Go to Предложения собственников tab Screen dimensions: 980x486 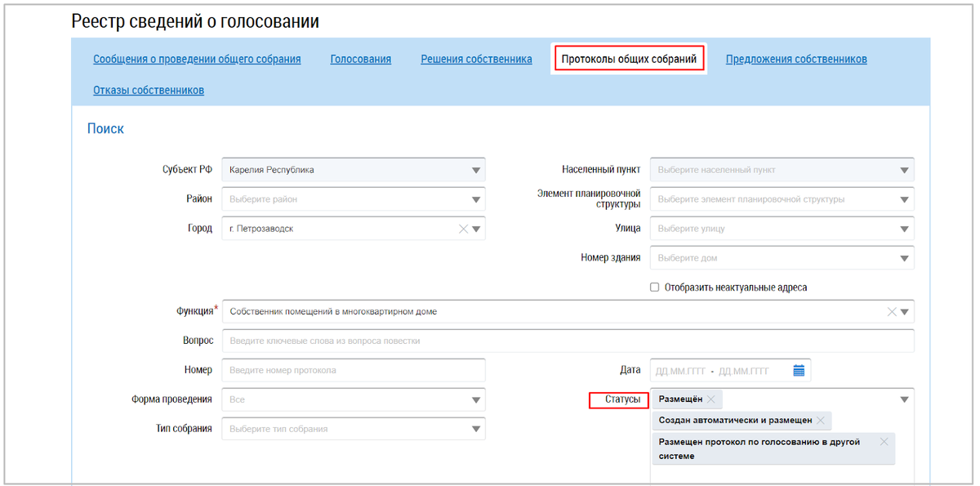(x=796, y=60)
